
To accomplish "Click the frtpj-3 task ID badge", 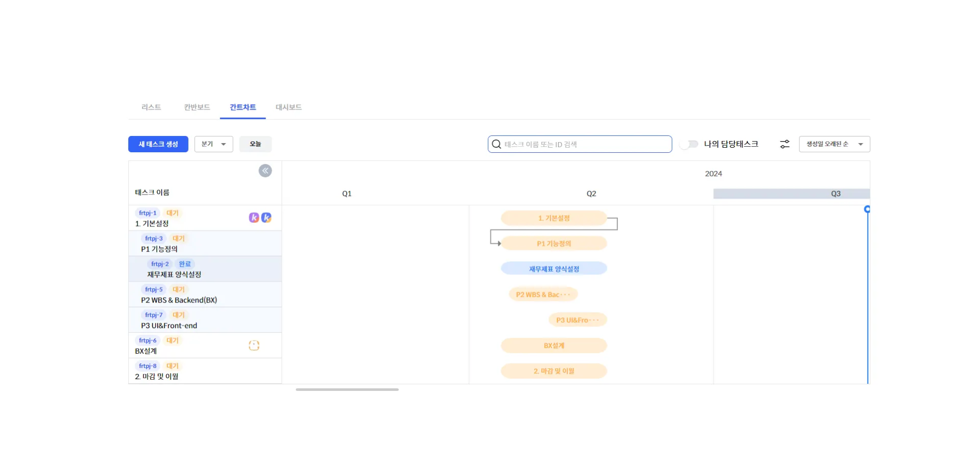I will 153,238.
